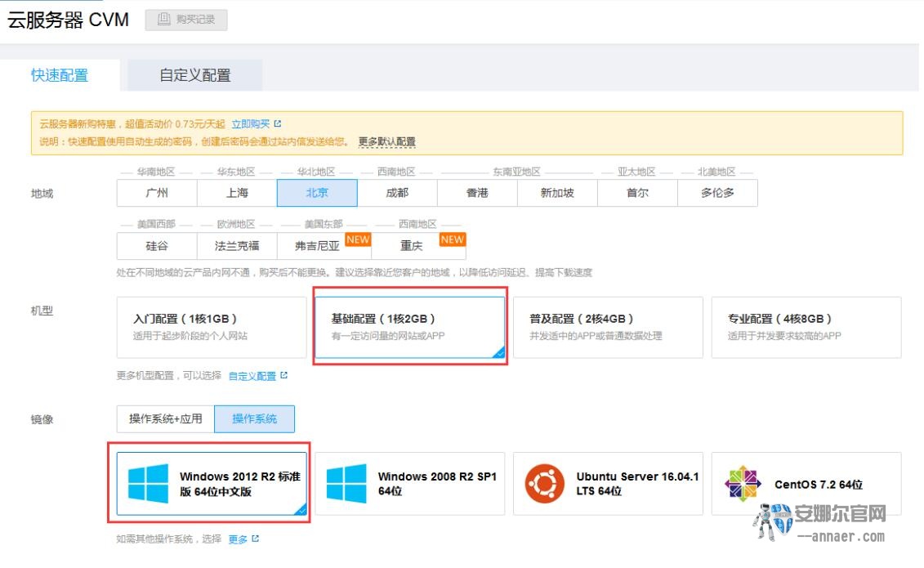Select the Ubuntu Server 16.04.1 LTS image
Image resolution: width=924 pixels, height=568 pixels.
click(608, 484)
